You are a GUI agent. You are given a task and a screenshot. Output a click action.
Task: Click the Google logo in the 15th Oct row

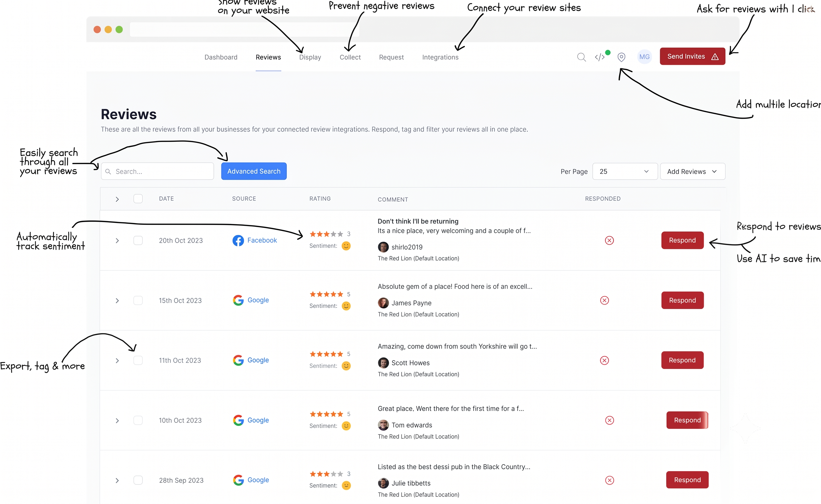click(238, 300)
